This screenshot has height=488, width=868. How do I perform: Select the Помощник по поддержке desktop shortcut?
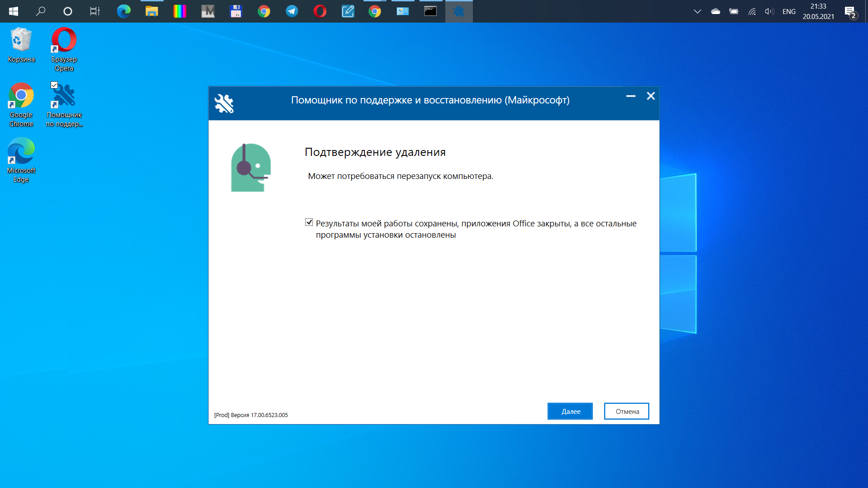(x=64, y=105)
